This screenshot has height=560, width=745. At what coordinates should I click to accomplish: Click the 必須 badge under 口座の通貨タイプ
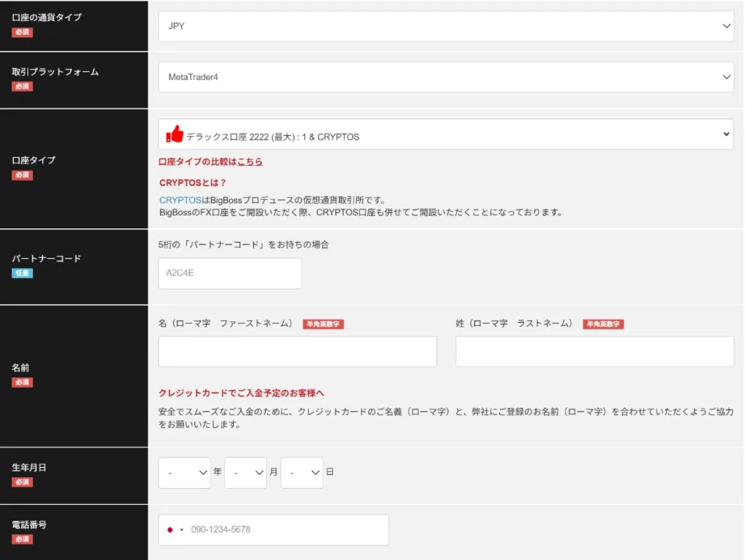click(x=23, y=32)
